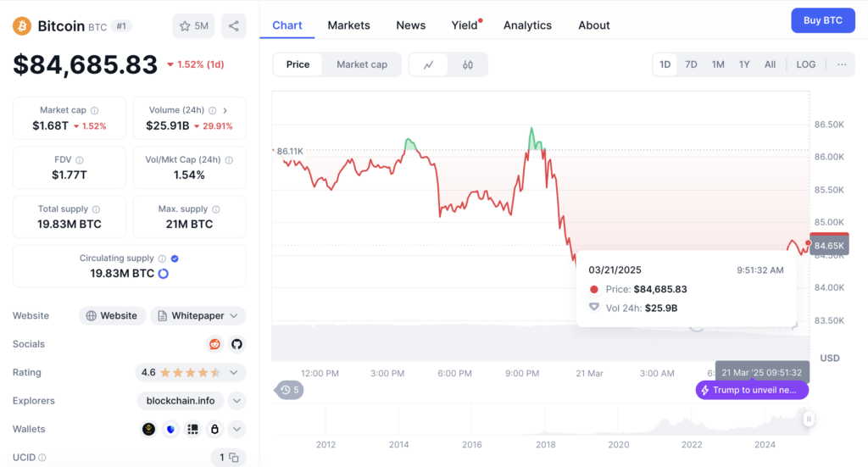The width and height of the screenshot is (868, 467).
Task: Click the lightning icon on Trump news pill
Action: click(x=704, y=390)
